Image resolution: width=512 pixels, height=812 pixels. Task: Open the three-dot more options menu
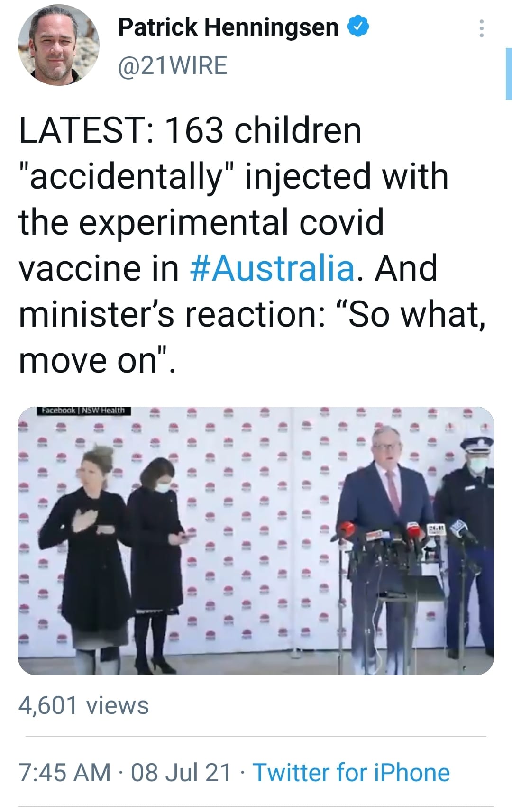tap(481, 28)
